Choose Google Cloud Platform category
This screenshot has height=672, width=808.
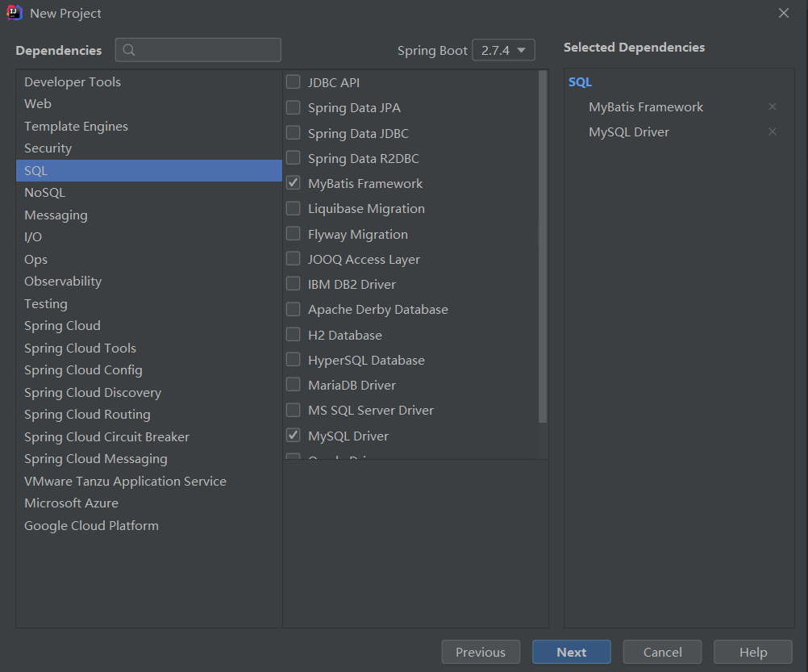tap(149, 526)
